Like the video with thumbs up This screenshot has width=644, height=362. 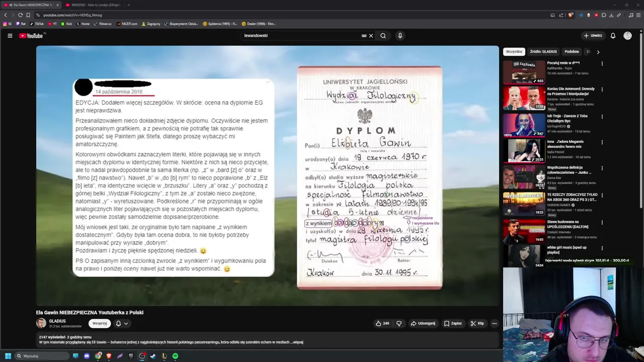tap(382, 323)
